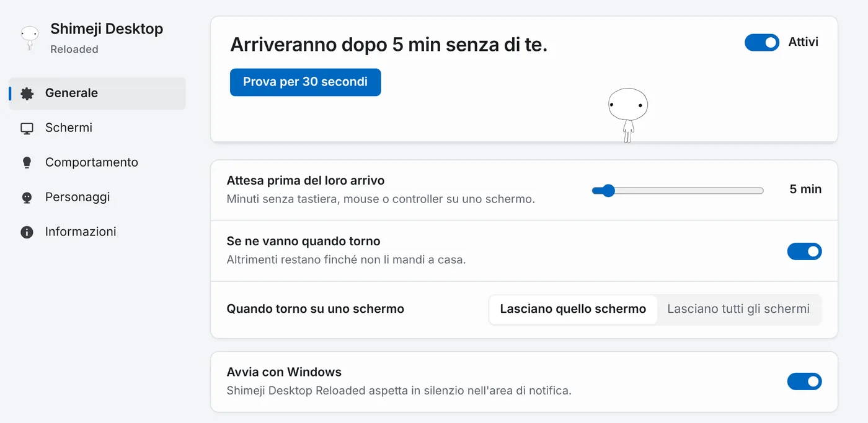Click the "Quando torno su uno schermo" label
Viewport: 868px width, 423px height.
[x=316, y=308]
